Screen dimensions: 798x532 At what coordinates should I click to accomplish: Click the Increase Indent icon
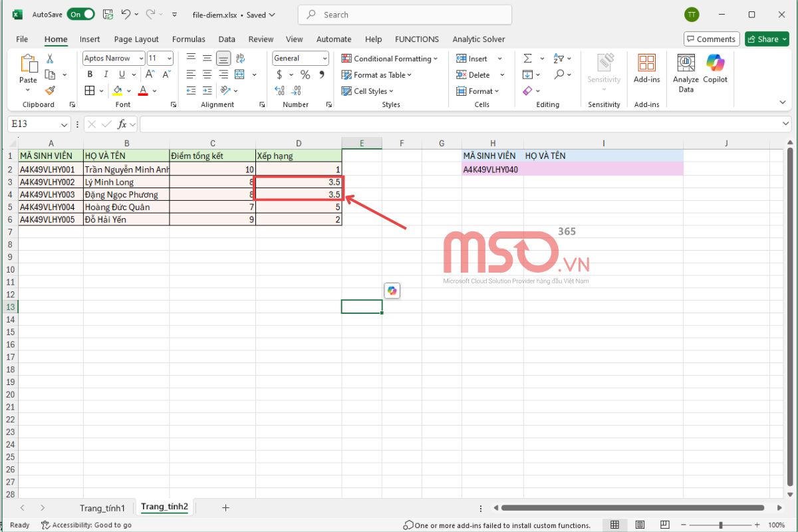point(207,90)
